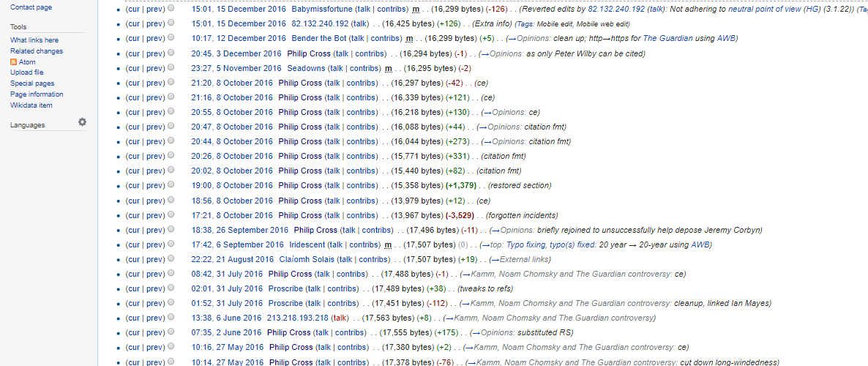The width and height of the screenshot is (868, 366).
Task: View contribs of Seadowns
Action: point(364,68)
